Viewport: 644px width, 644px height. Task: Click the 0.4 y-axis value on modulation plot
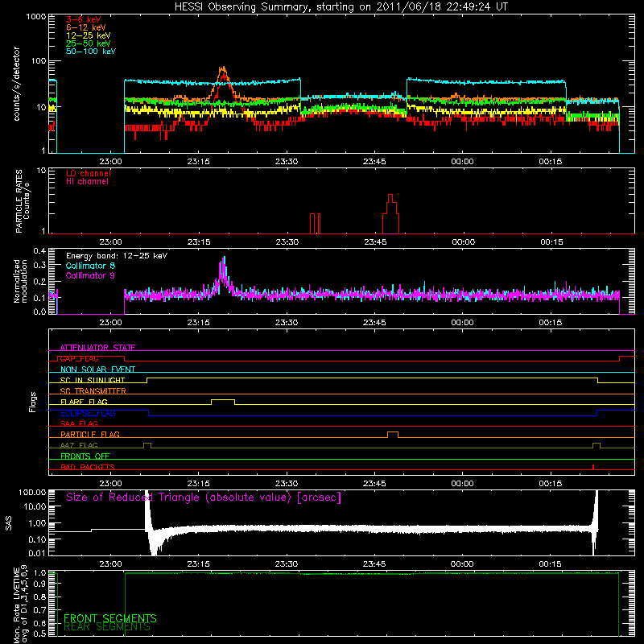39,250
